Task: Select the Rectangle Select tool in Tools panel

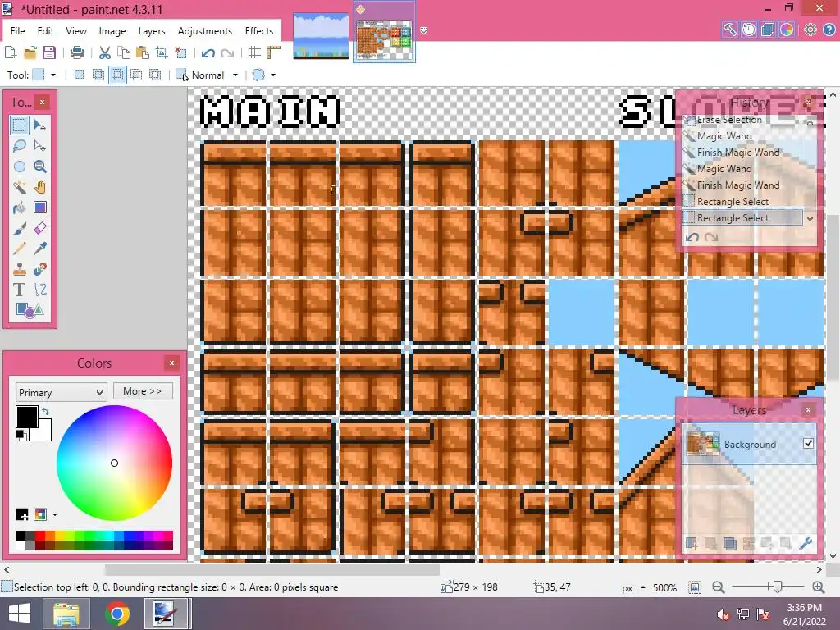Action: (x=20, y=126)
